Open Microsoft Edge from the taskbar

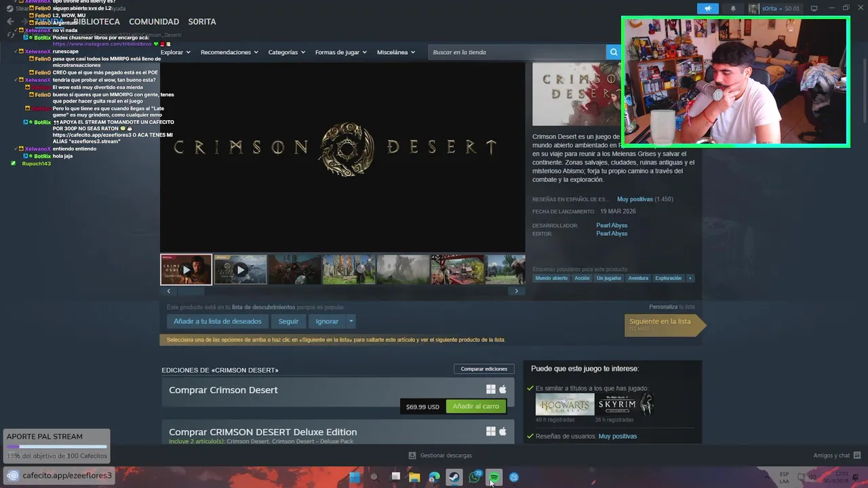point(434,477)
